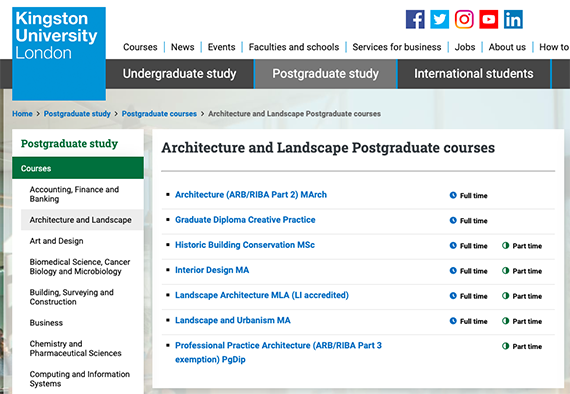Go to Courses in top menu

[140, 47]
